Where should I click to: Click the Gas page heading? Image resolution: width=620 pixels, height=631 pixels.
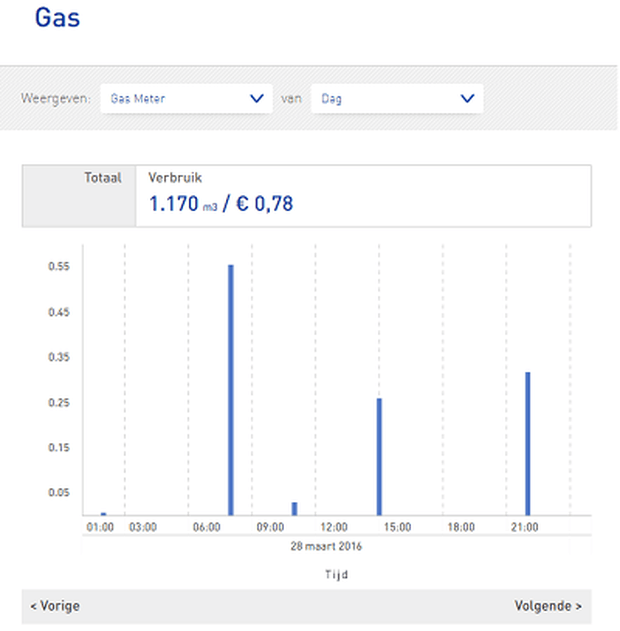click(57, 17)
